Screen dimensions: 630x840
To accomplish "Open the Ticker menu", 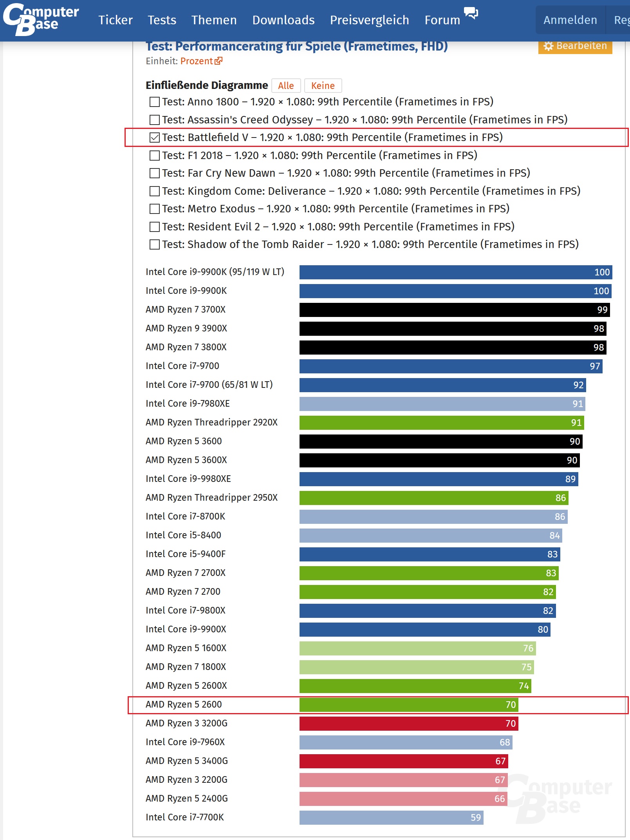I will click(116, 20).
